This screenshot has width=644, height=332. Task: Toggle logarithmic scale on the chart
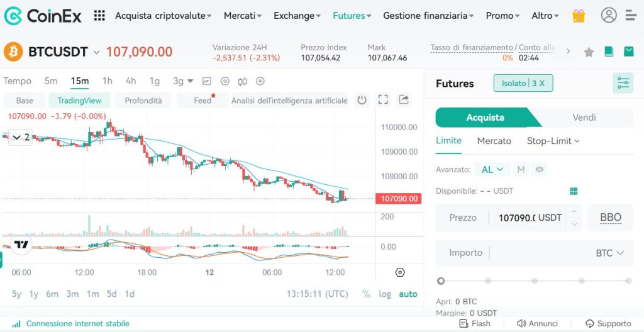[384, 294]
